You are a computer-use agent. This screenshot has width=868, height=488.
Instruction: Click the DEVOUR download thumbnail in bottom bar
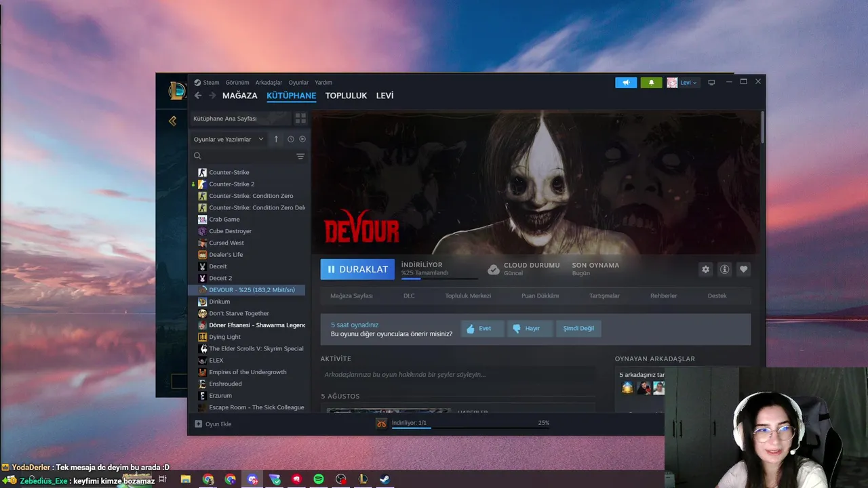[382, 424]
